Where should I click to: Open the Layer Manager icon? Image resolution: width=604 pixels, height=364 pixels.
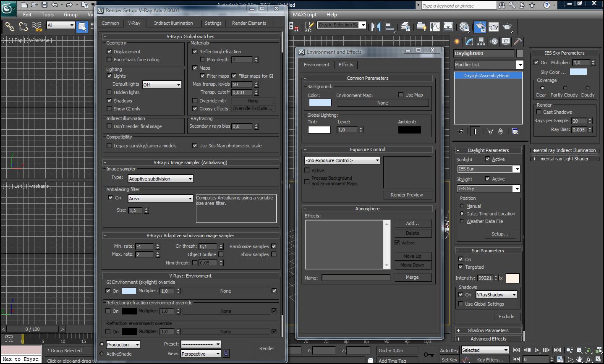coord(405,27)
